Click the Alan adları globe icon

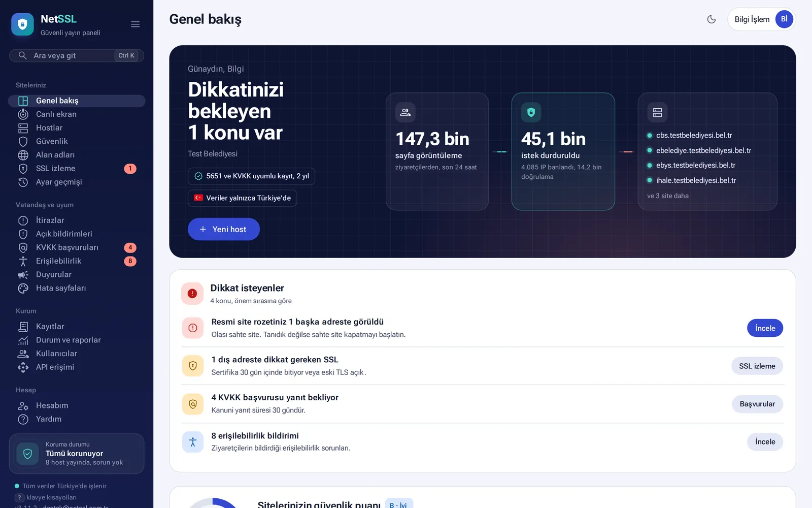pyautogui.click(x=23, y=155)
